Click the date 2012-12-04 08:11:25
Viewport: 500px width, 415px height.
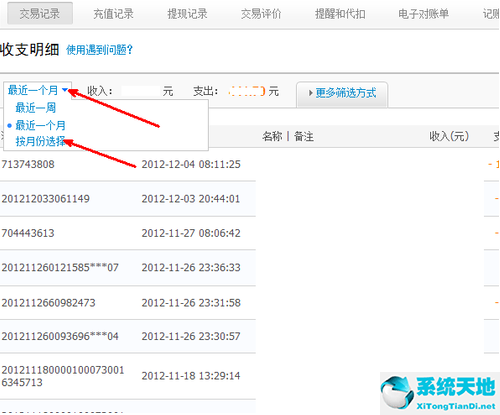click(x=191, y=164)
